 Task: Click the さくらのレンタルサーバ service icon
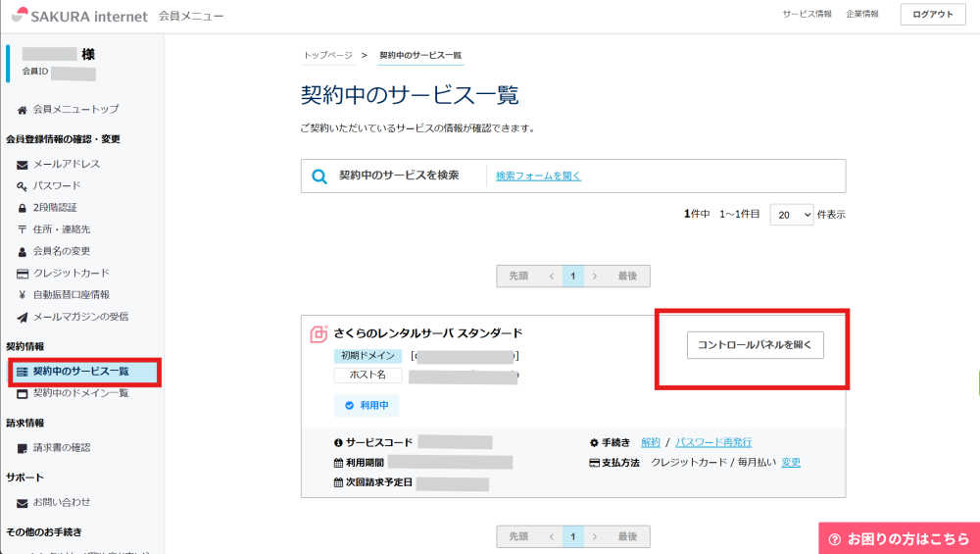(318, 334)
